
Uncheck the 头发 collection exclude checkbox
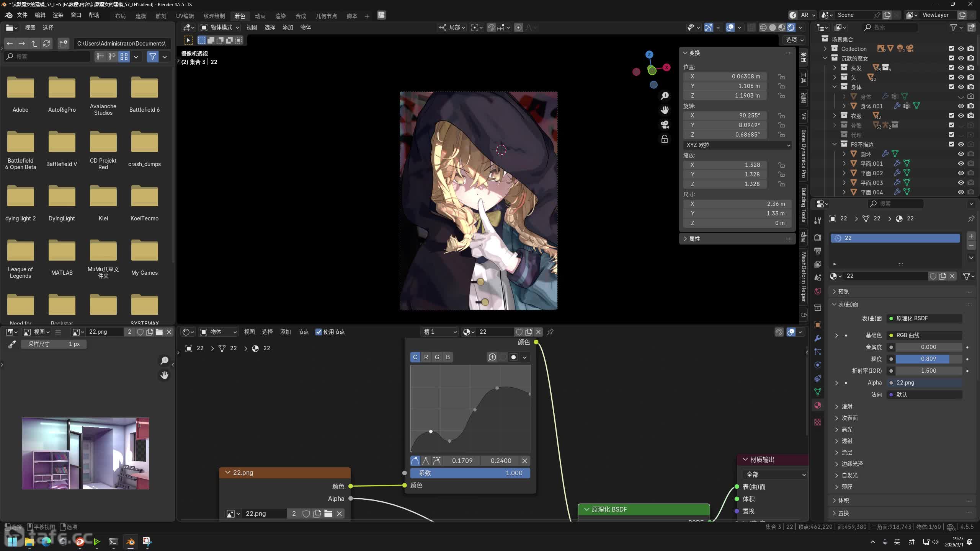(951, 68)
